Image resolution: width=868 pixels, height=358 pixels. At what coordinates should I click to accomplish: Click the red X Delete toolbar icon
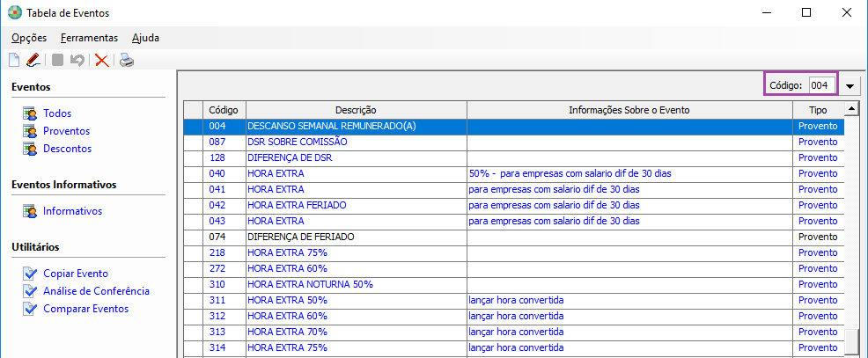point(102,60)
